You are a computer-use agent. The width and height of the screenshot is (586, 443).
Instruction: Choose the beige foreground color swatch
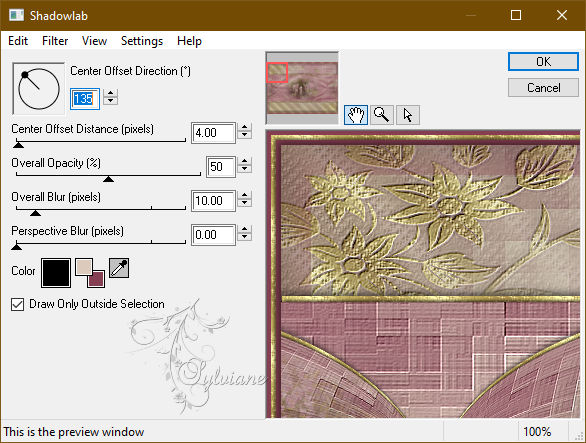(84, 267)
